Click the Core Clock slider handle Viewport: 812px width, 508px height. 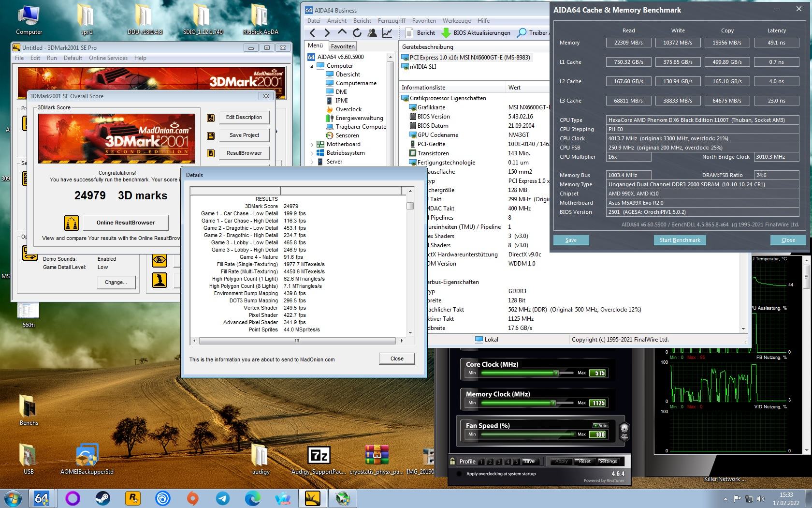click(556, 373)
